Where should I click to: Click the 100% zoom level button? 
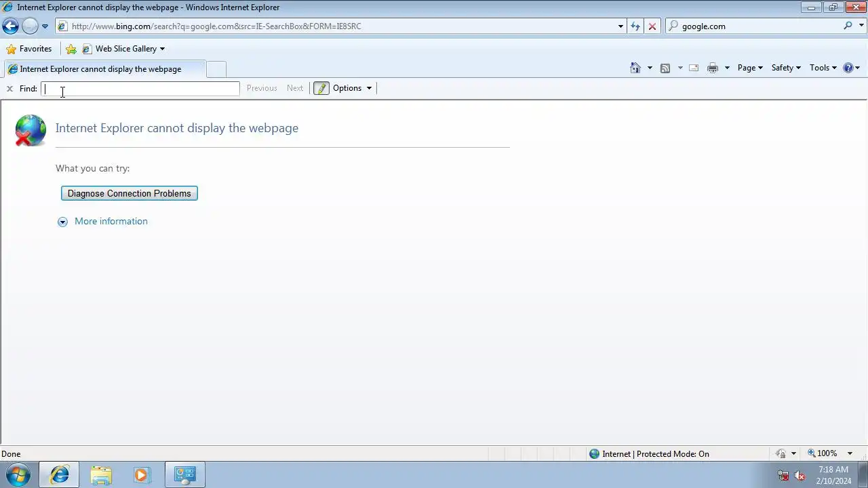(x=822, y=453)
